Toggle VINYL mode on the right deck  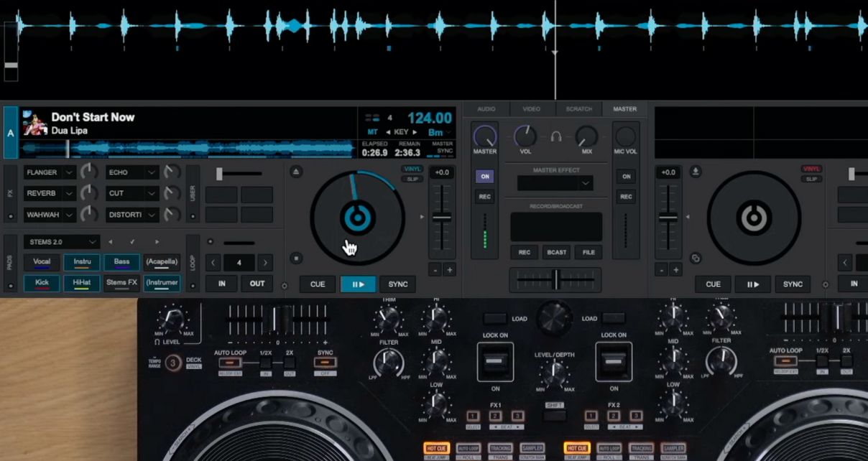(x=811, y=169)
